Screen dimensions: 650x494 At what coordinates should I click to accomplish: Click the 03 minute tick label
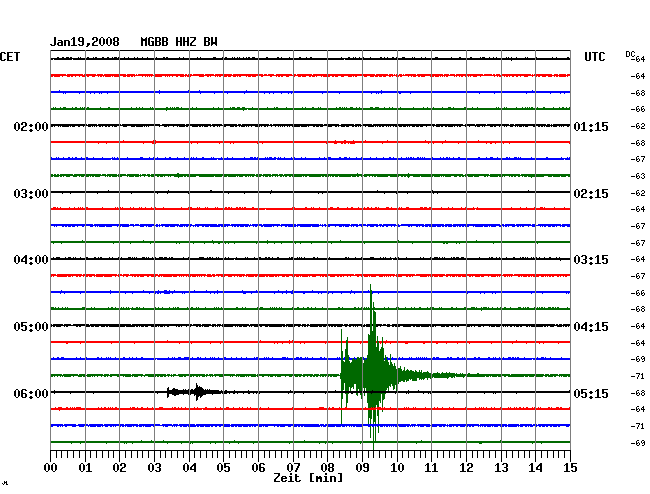[x=154, y=467]
